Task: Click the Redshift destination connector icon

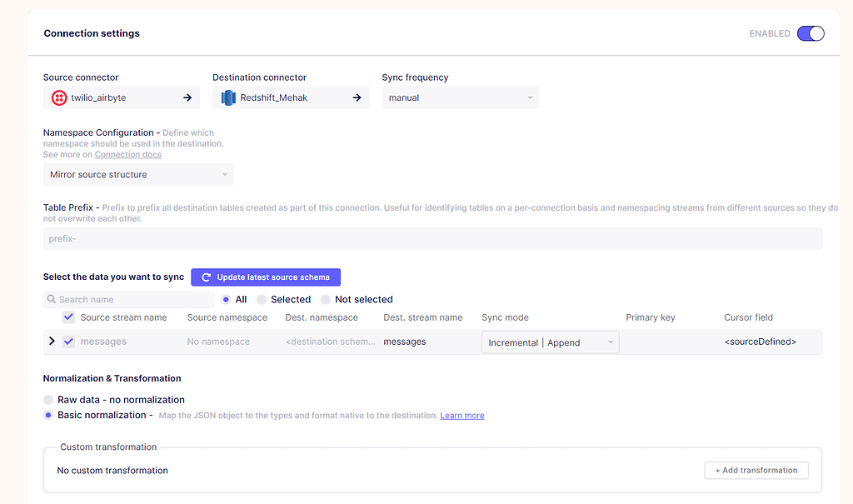Action: [227, 97]
